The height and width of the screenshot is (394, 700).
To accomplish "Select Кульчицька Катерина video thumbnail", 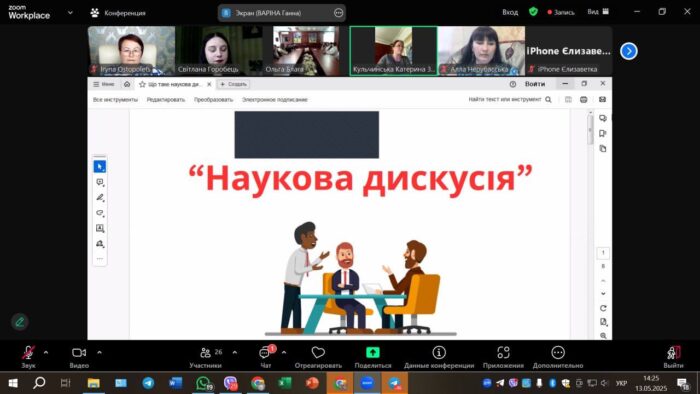I will (x=393, y=50).
